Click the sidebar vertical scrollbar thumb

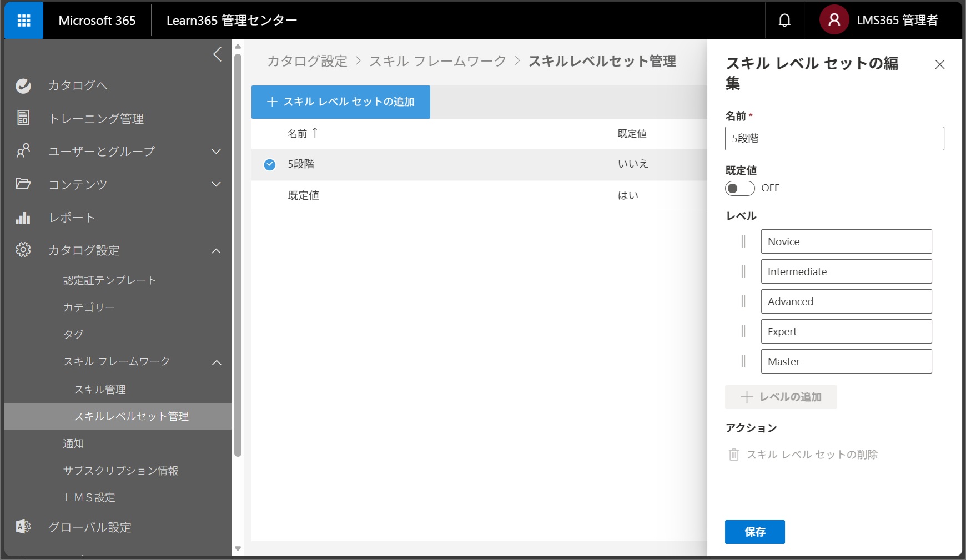[x=238, y=255]
